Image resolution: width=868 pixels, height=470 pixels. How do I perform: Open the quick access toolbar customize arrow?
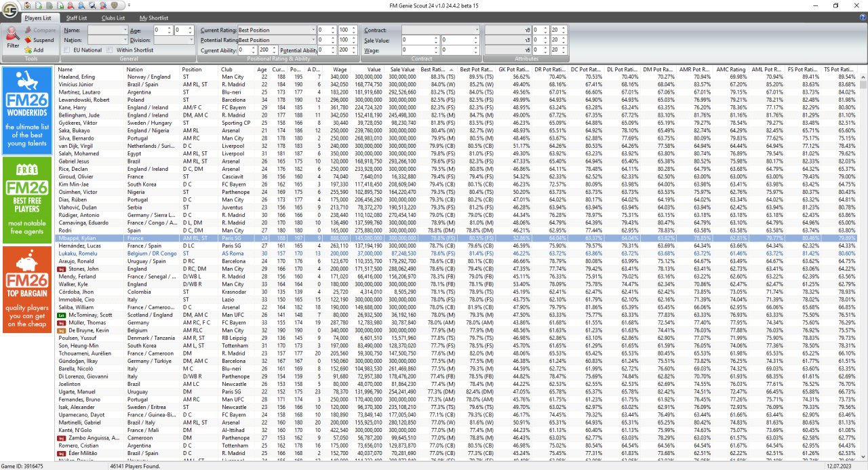129,5
